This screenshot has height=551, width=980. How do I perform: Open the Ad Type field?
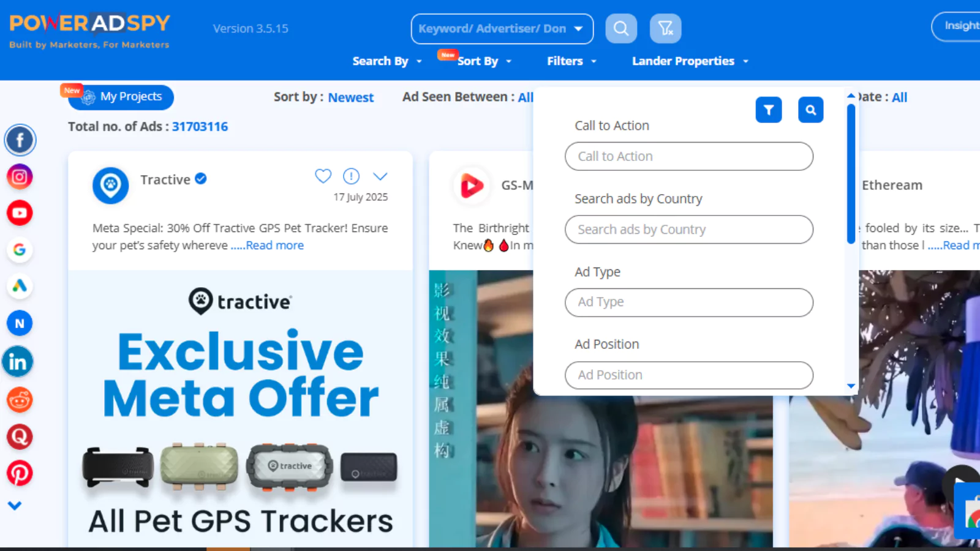coord(689,302)
